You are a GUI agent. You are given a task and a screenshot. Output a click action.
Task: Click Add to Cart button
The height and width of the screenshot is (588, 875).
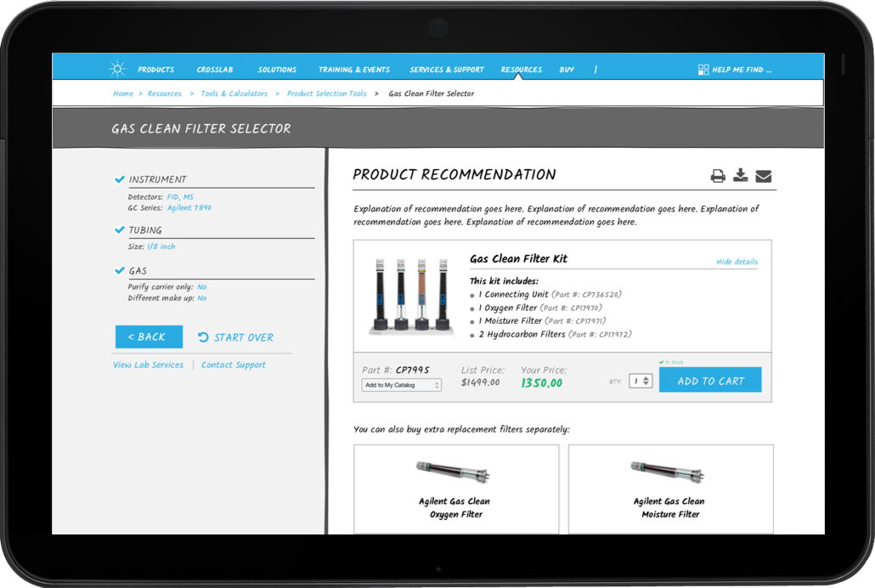pyautogui.click(x=710, y=381)
